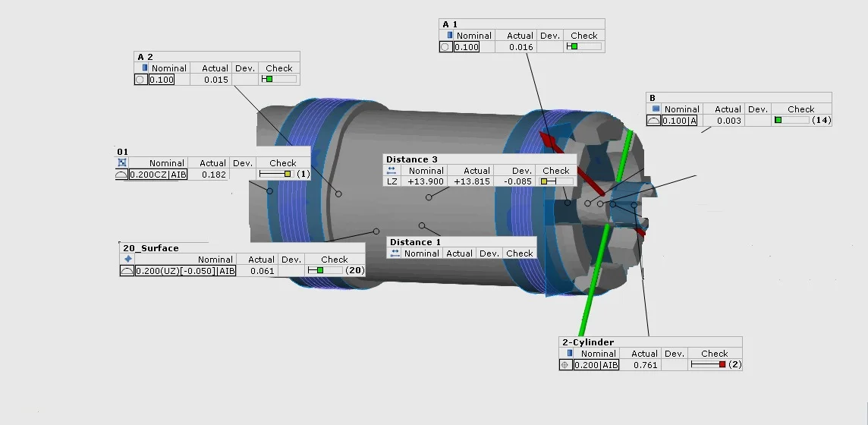This screenshot has width=868, height=425.
Task: Click the position tolerance symbol in 2-Cylinder label
Action: pyautogui.click(x=565, y=365)
